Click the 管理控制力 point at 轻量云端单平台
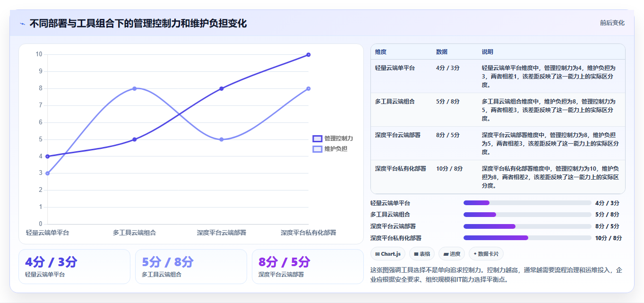This screenshot has width=644, height=303. click(47, 156)
